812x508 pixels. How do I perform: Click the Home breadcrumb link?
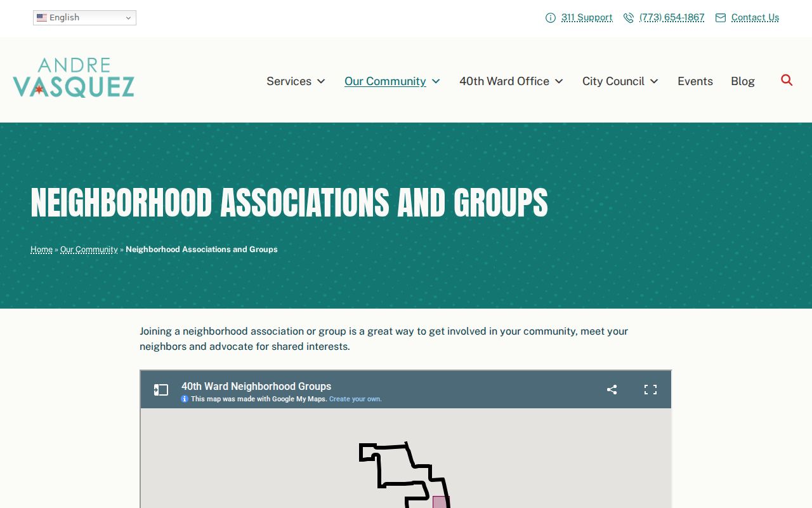point(41,250)
